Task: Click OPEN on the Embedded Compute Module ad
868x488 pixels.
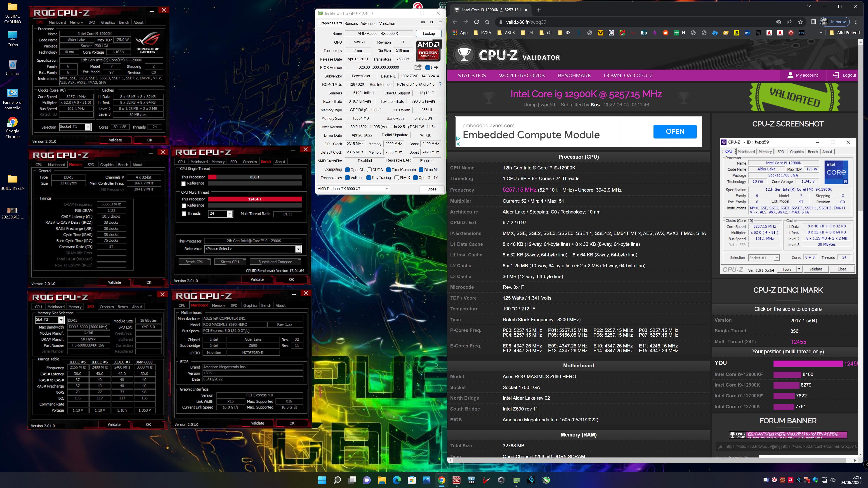Action: point(675,131)
